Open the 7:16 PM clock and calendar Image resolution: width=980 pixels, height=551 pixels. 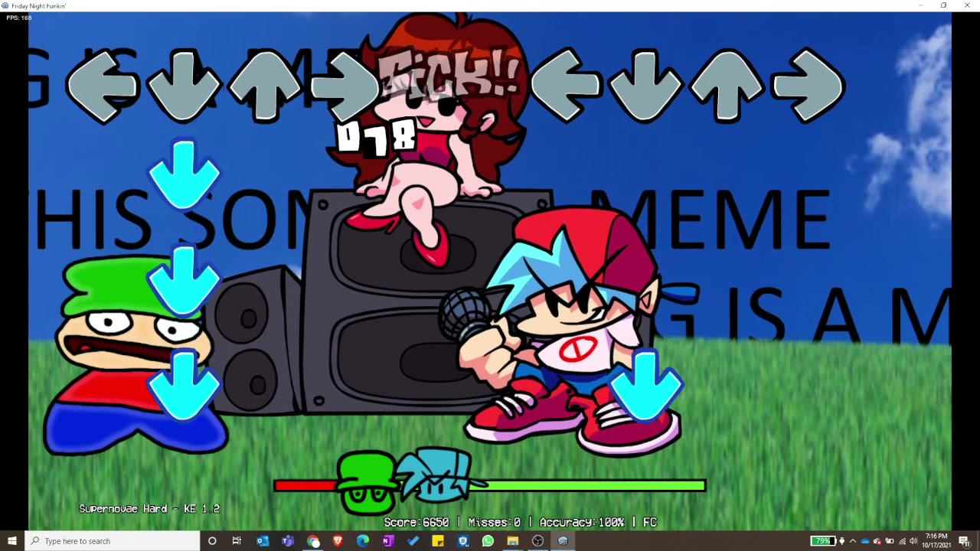click(x=936, y=541)
